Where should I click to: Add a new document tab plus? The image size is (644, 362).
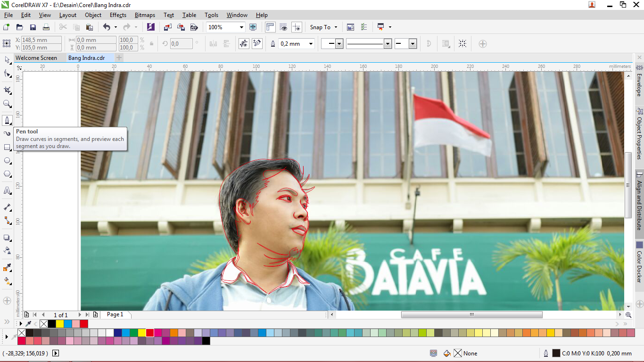(119, 58)
